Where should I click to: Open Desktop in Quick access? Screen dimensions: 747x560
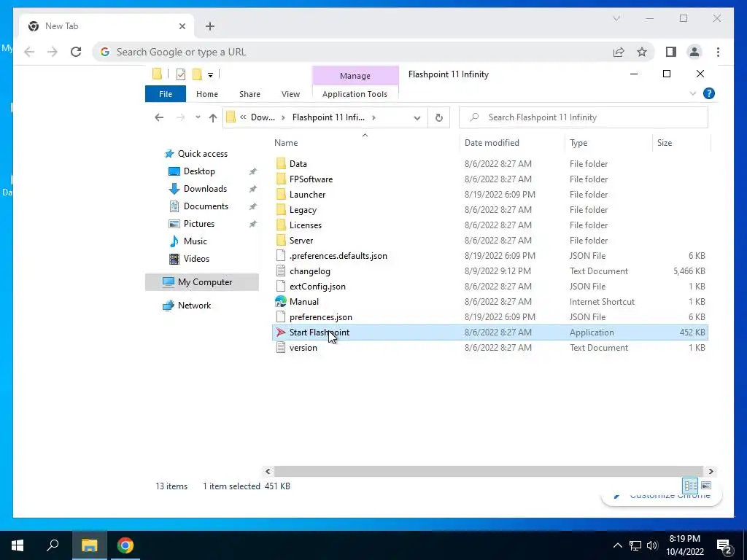coord(199,171)
